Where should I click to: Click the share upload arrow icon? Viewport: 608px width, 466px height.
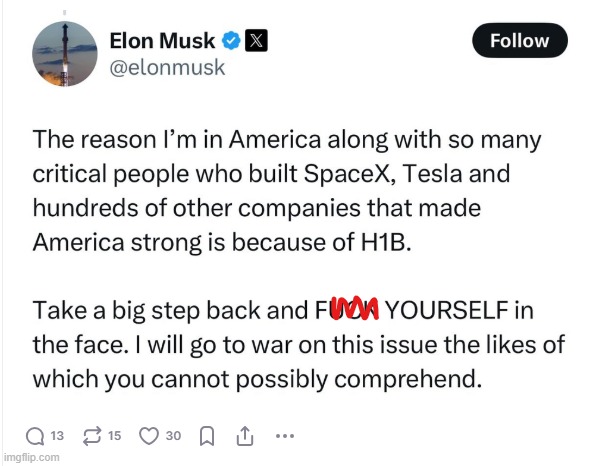click(244, 436)
